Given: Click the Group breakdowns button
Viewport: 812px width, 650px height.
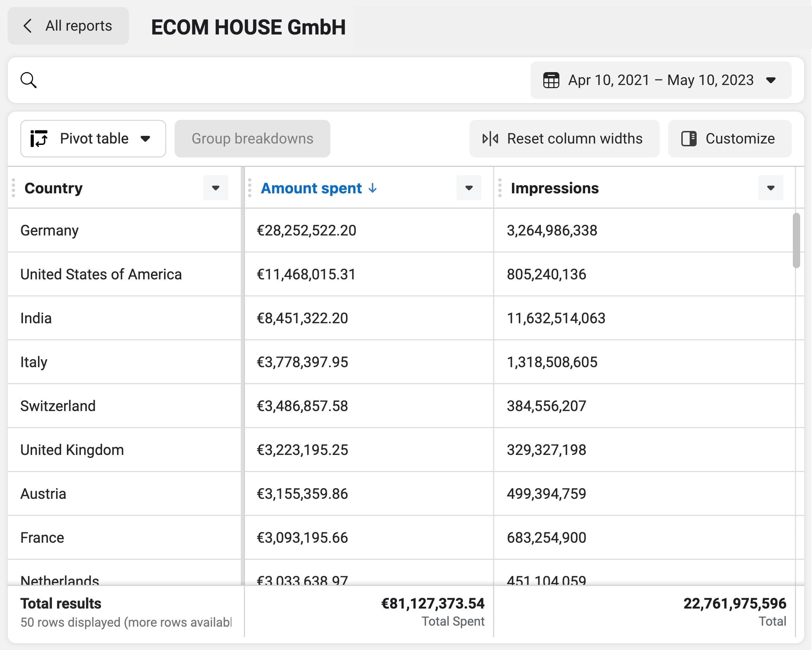Looking at the screenshot, I should pos(252,139).
